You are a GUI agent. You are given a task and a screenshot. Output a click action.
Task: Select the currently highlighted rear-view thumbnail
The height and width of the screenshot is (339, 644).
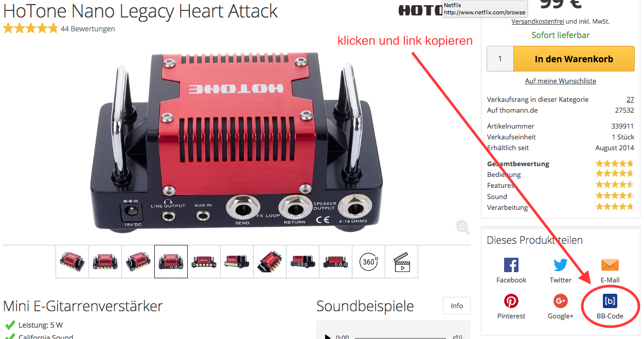click(171, 261)
